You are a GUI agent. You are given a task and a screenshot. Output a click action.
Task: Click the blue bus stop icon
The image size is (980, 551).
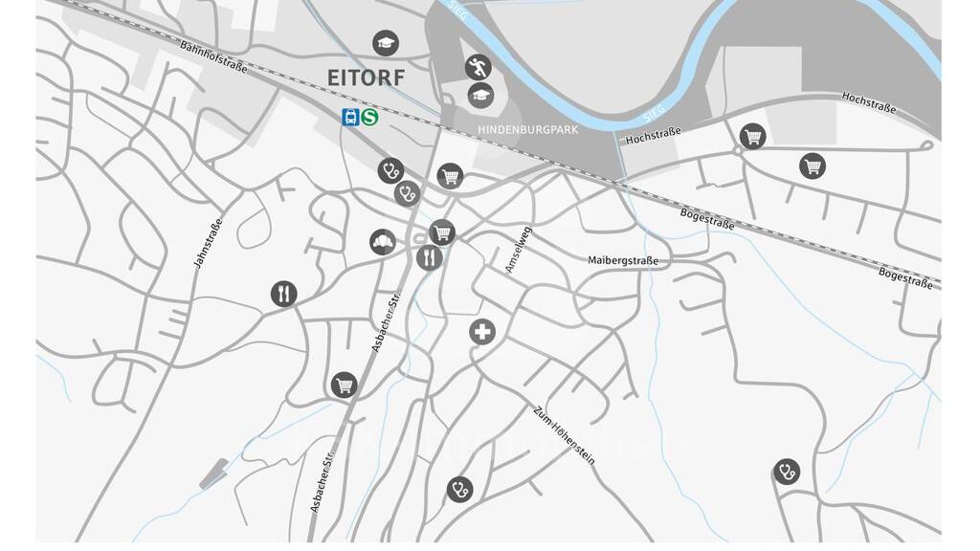[350, 117]
